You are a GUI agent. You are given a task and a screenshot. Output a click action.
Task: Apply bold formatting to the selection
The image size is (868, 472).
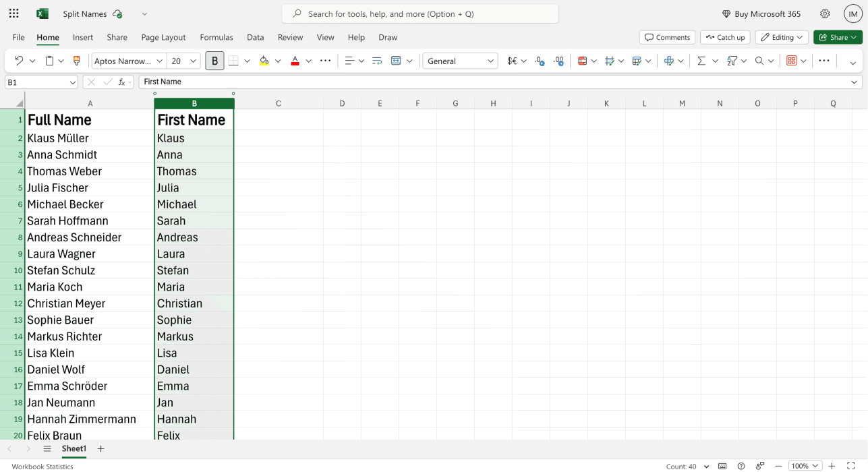pyautogui.click(x=214, y=60)
